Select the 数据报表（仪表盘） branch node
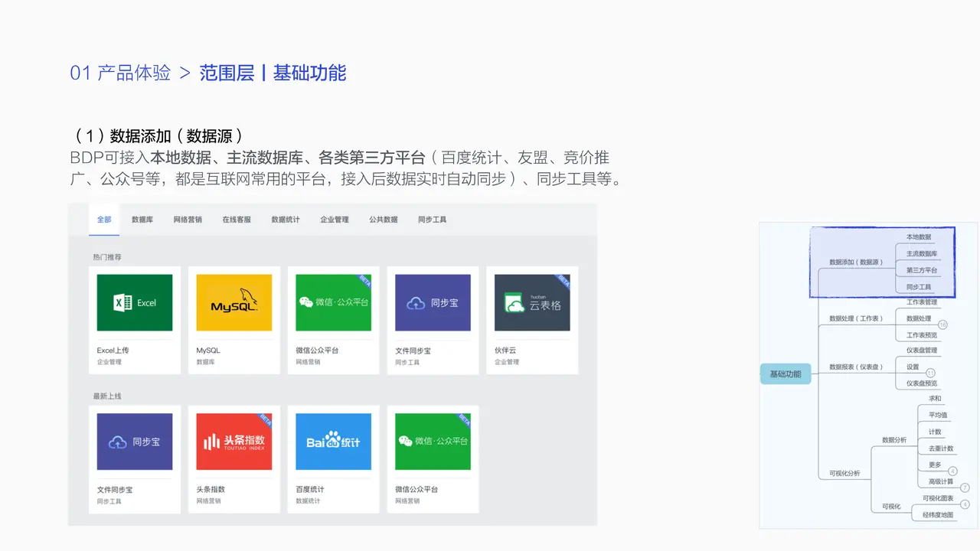980x551 pixels. coord(856,367)
